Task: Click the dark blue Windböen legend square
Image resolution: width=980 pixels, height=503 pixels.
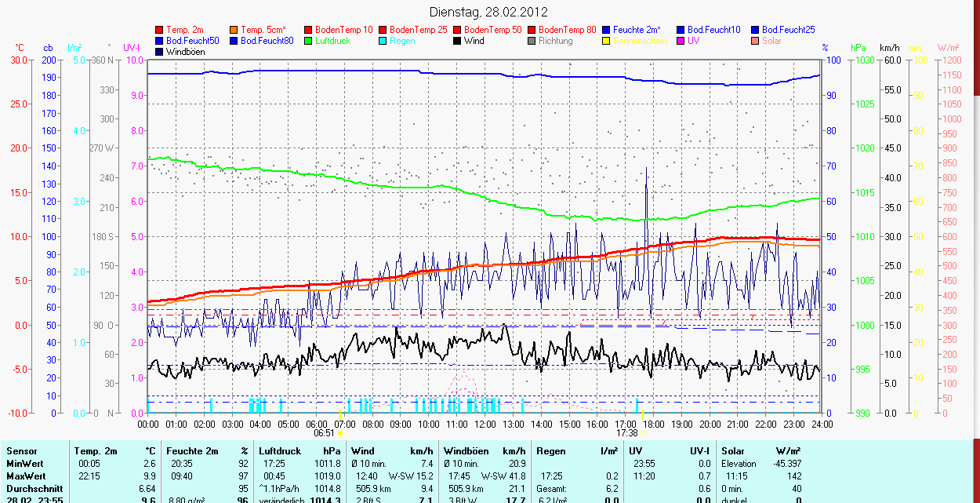Action: [160, 52]
